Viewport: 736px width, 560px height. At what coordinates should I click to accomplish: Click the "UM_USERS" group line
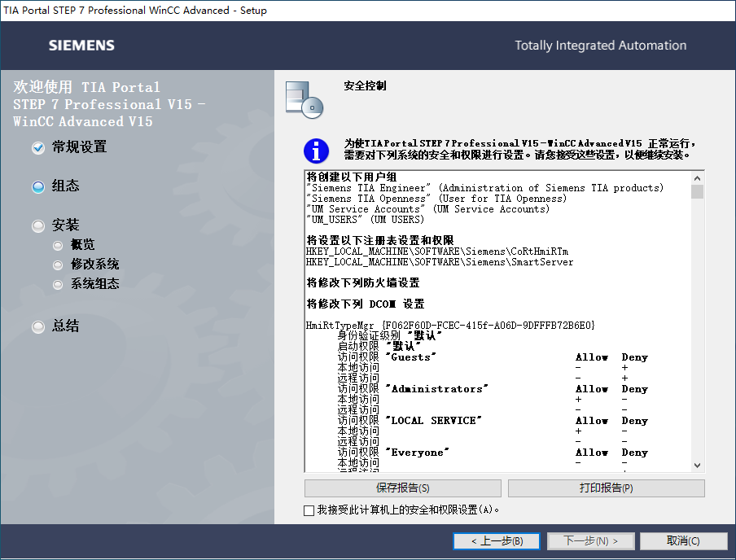(x=366, y=219)
